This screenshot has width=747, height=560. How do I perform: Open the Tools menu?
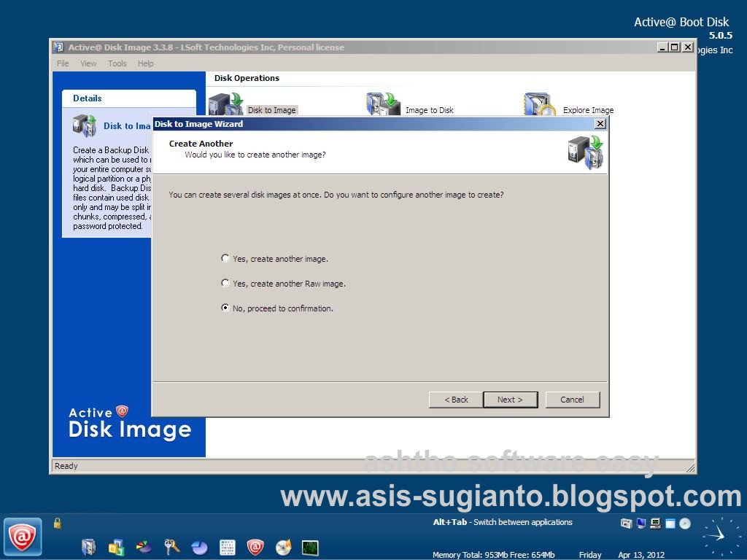pyautogui.click(x=117, y=63)
